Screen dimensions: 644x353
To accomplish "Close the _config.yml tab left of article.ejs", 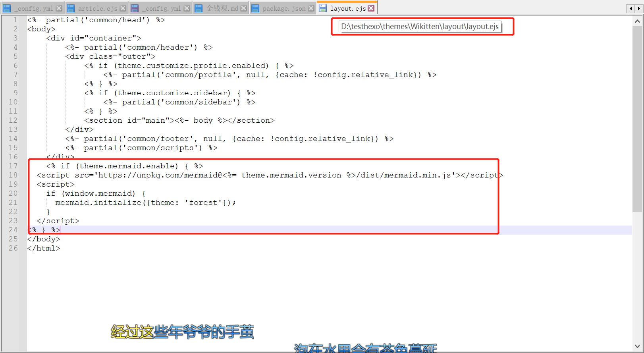I will pyautogui.click(x=59, y=8).
